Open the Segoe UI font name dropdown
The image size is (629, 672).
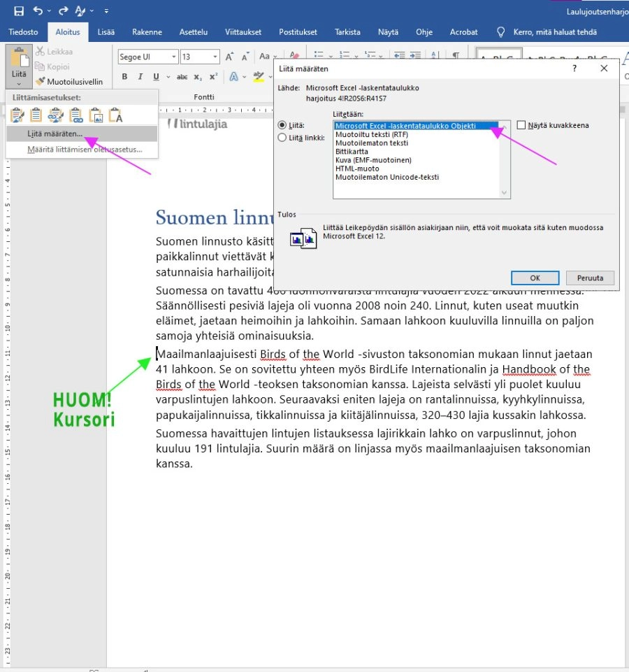point(173,57)
